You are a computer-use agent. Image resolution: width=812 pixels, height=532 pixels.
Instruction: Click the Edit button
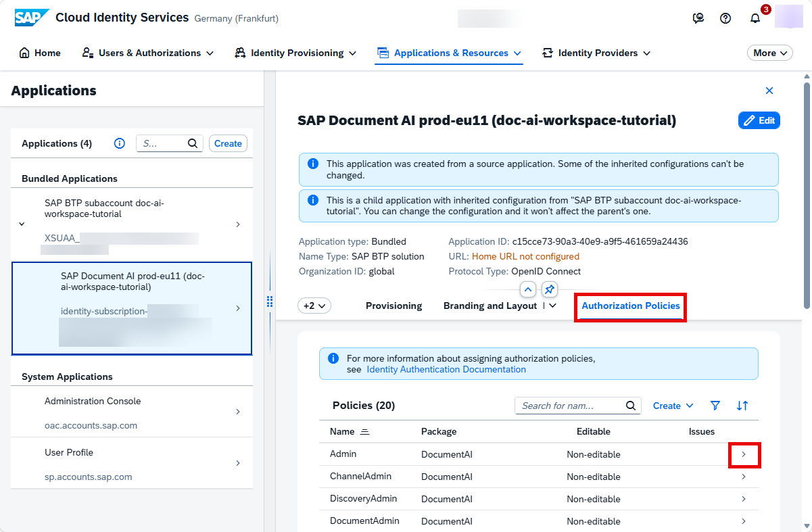click(759, 120)
